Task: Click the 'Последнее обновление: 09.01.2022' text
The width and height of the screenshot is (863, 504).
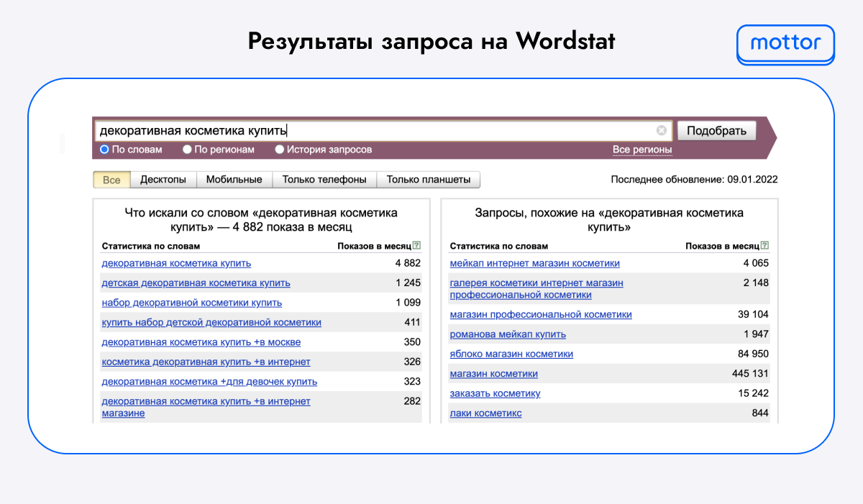Action: pyautogui.click(x=694, y=180)
